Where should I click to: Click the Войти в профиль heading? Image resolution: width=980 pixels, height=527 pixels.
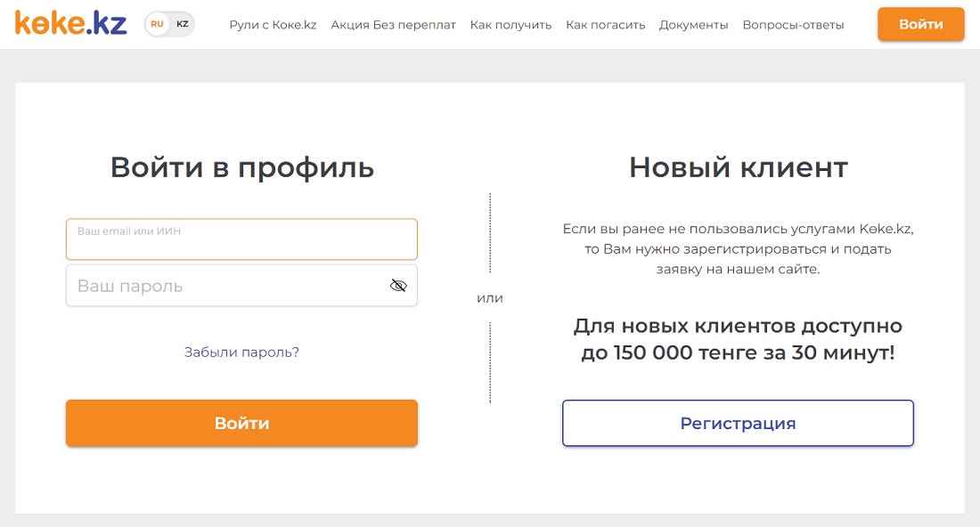(x=241, y=168)
